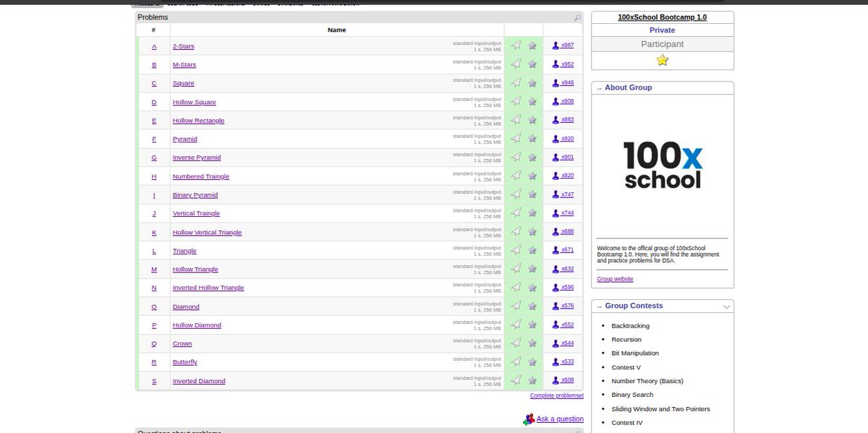868x433 pixels.
Task: Toggle favourite star for Vertical Traingle
Action: (x=532, y=213)
